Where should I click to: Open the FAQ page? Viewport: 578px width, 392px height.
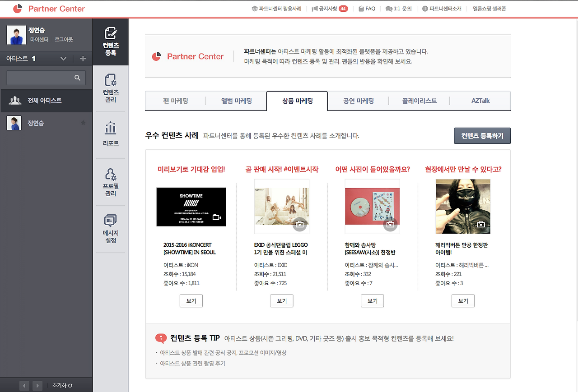[x=367, y=9]
